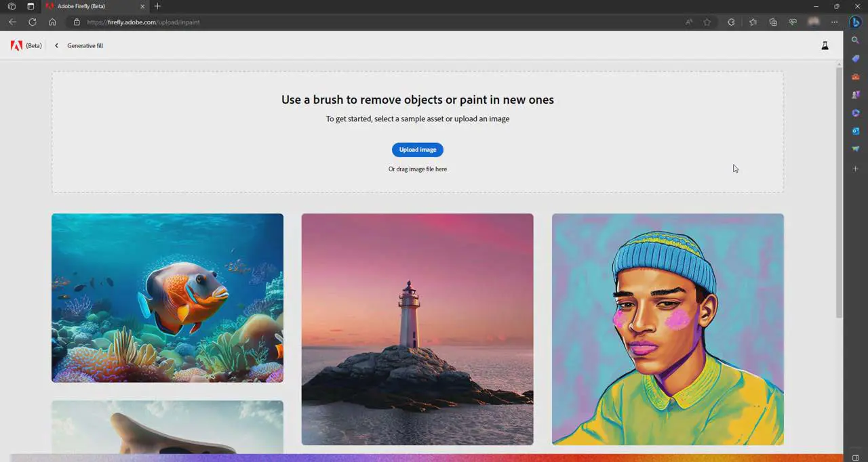Open the beta flask icon in the header
868x462 pixels.
coord(825,46)
